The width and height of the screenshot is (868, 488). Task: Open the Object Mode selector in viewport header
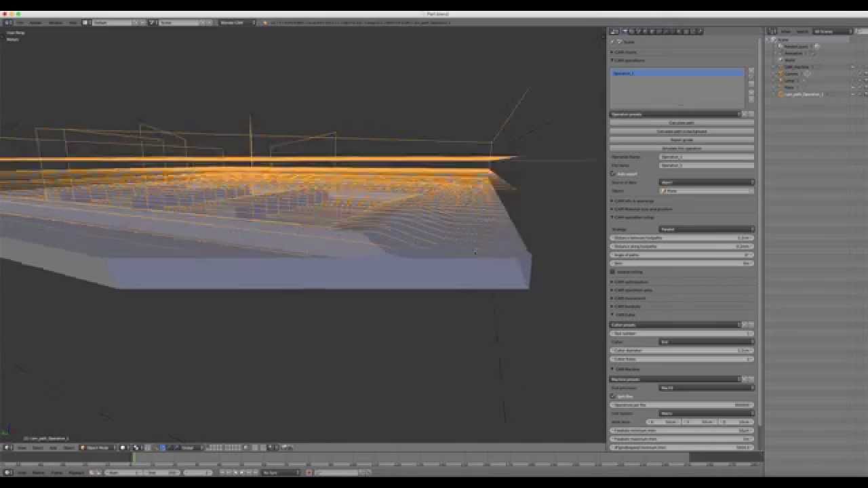click(95, 447)
